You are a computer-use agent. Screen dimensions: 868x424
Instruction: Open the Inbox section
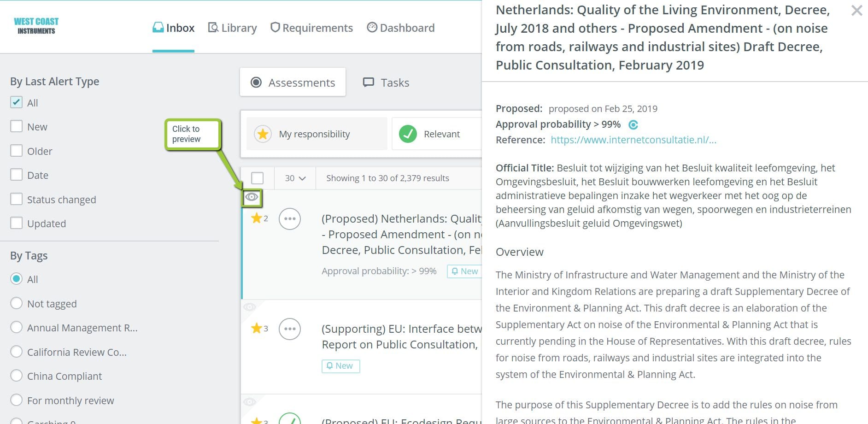[x=173, y=28]
